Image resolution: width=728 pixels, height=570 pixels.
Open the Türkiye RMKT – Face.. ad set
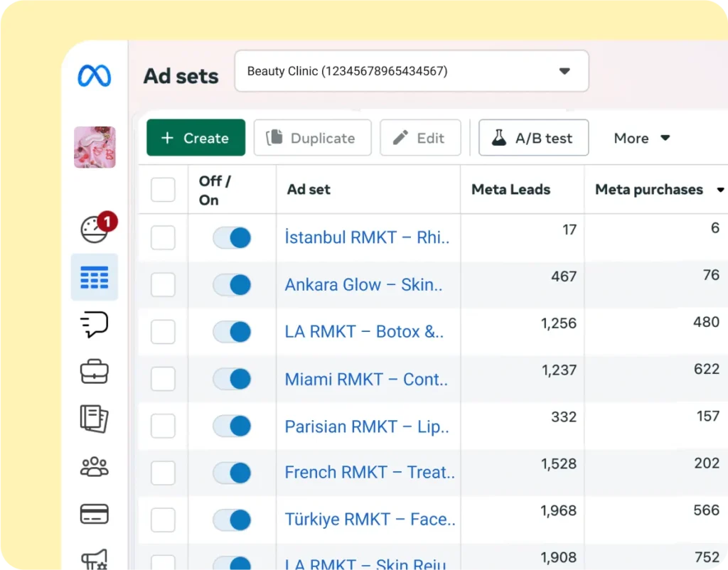coord(370,520)
